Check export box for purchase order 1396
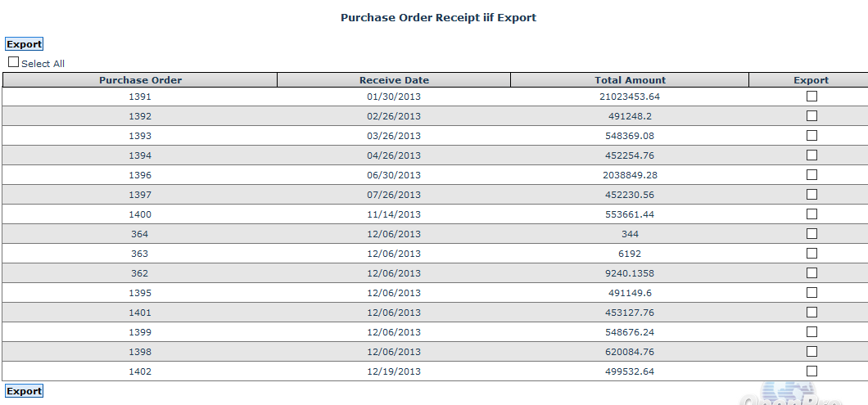This screenshot has width=868, height=405. 811,175
